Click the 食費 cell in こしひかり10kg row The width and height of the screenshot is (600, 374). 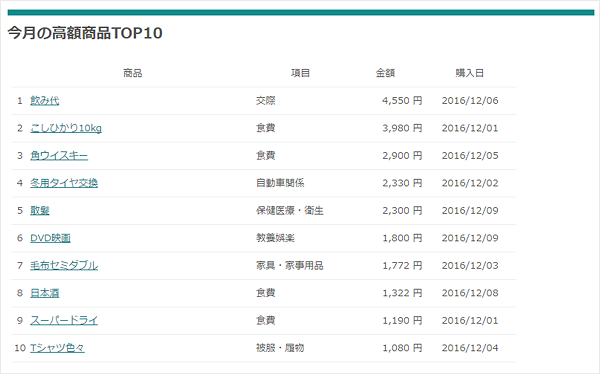pos(266,128)
